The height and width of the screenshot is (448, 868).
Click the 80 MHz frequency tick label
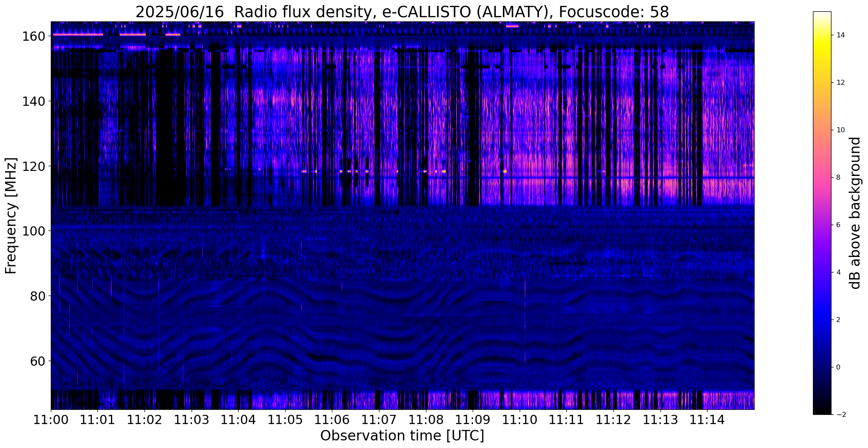(x=38, y=296)
